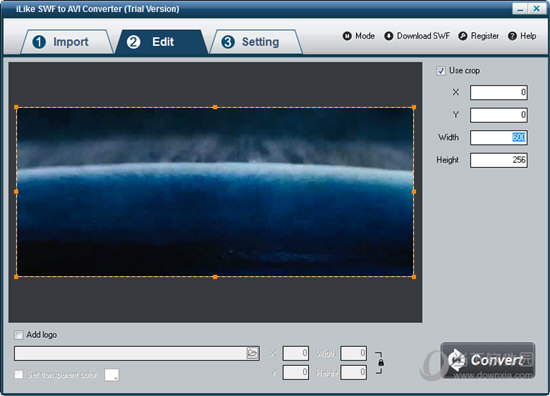Click the top-center crop handle
This screenshot has height=396, width=550.
click(x=215, y=107)
